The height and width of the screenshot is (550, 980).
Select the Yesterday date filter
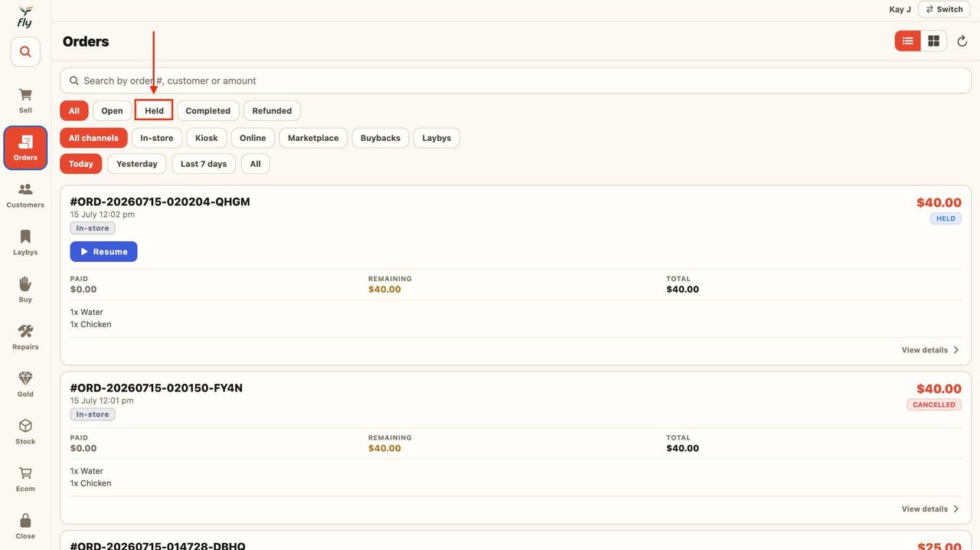pyautogui.click(x=137, y=164)
